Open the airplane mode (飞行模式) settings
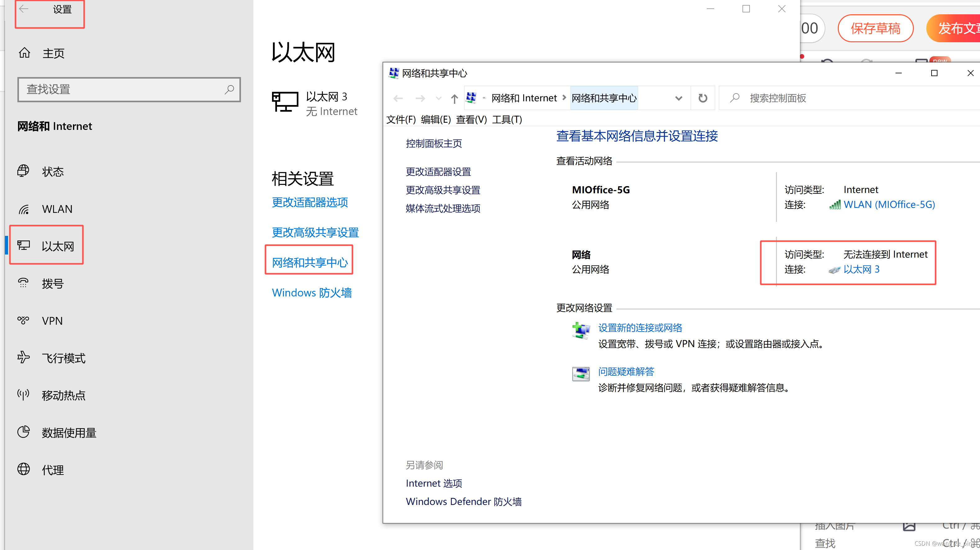Screen dimensions: 980x550 pyautogui.click(x=63, y=358)
